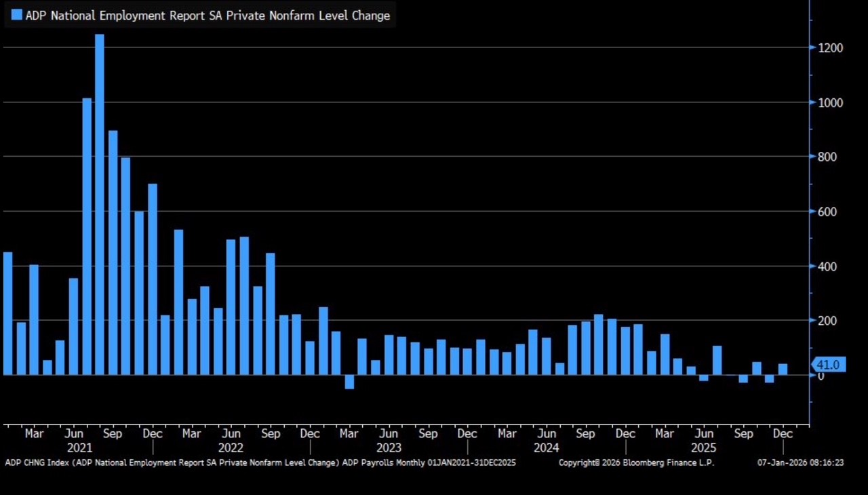The image size is (868, 495).
Task: Click the 2021 year label on the timeline
Action: click(79, 448)
